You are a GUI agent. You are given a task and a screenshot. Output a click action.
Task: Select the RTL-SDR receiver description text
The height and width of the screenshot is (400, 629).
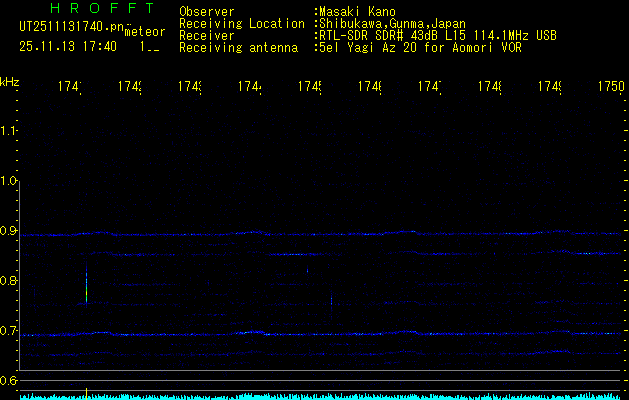[438, 35]
